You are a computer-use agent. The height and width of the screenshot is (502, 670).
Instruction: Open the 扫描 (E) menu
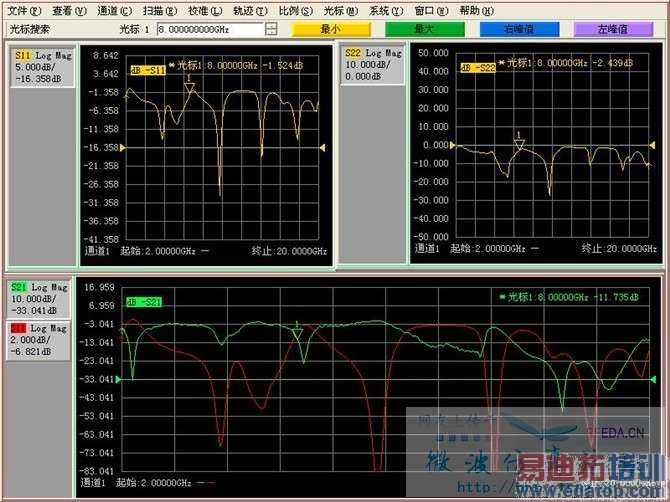click(x=160, y=10)
